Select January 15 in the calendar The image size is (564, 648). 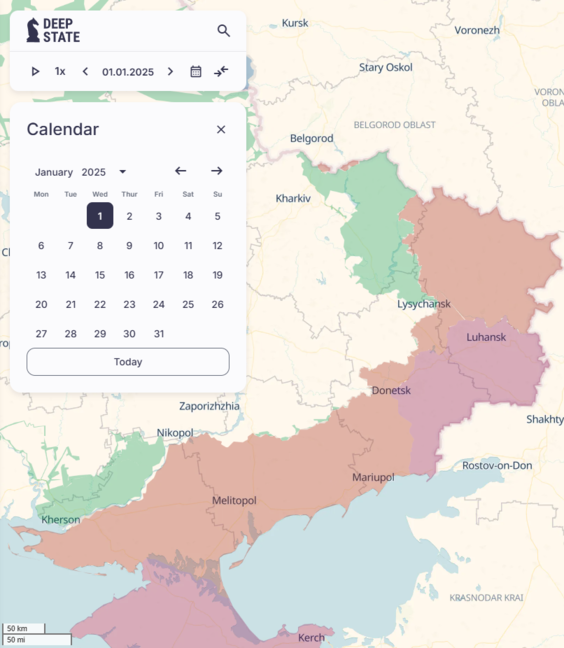click(x=100, y=275)
